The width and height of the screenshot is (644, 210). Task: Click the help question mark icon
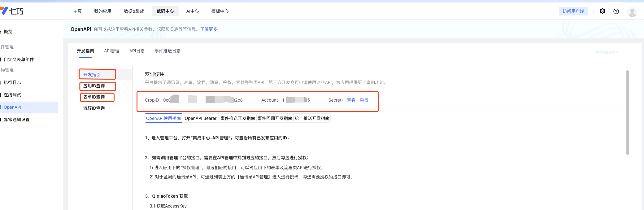pyautogui.click(x=616, y=11)
